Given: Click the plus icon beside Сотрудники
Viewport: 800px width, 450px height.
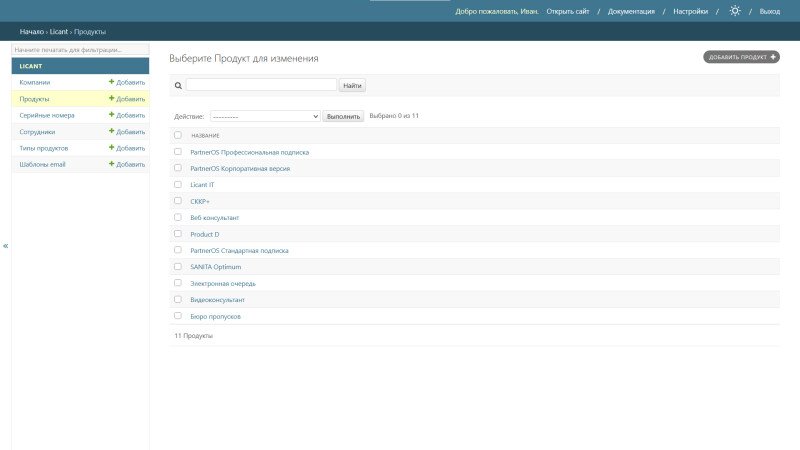Looking at the screenshot, I should (x=112, y=131).
